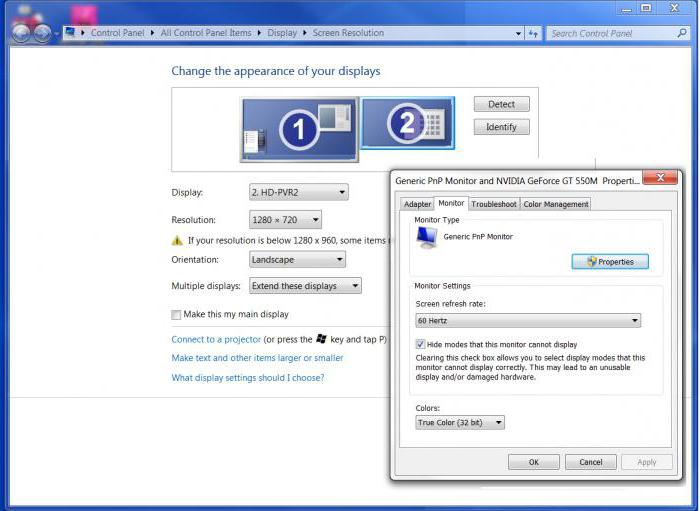Click Control Panel breadcrumb in address bar
The image size is (700, 511).
tap(117, 33)
